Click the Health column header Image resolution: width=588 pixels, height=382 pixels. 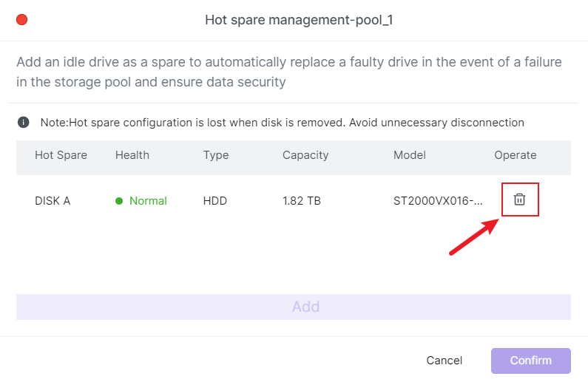tap(132, 155)
